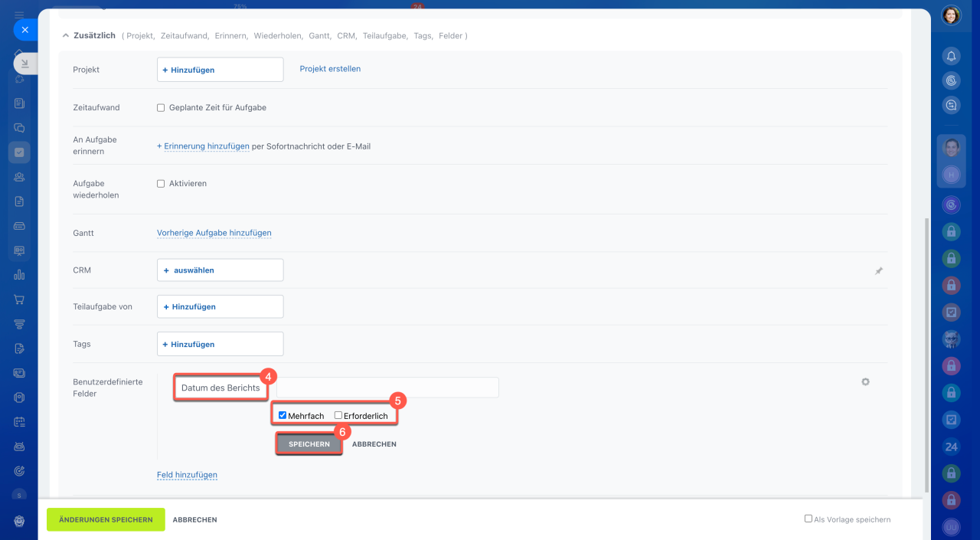Open the CoPilot spiral icon under bell
The width and height of the screenshot is (980, 540).
click(951, 80)
